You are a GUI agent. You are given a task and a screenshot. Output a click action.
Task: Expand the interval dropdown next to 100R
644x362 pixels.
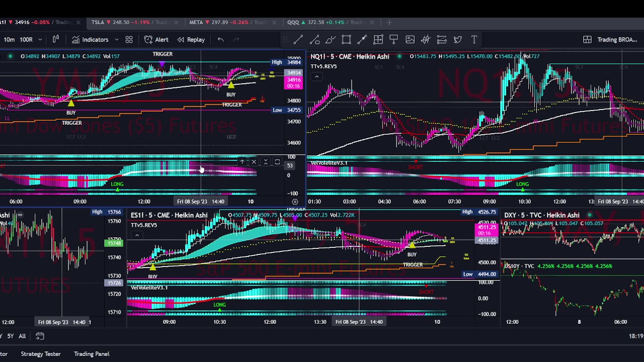point(40,40)
